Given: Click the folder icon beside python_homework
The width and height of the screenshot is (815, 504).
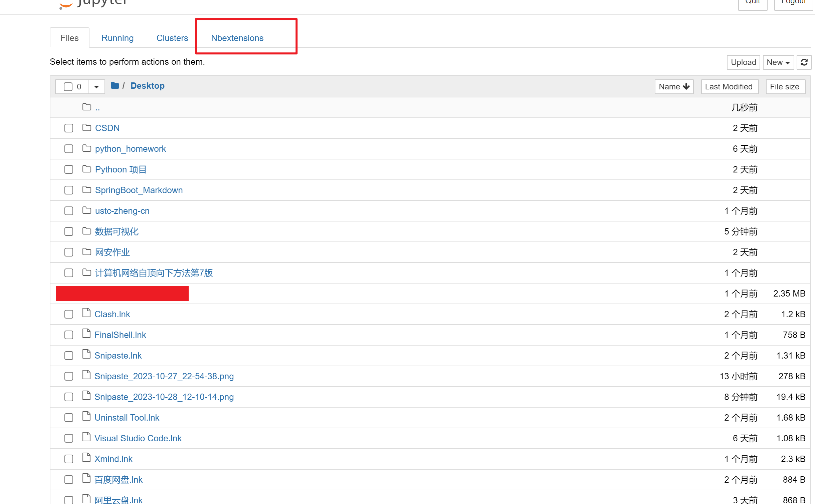Looking at the screenshot, I should 86,148.
